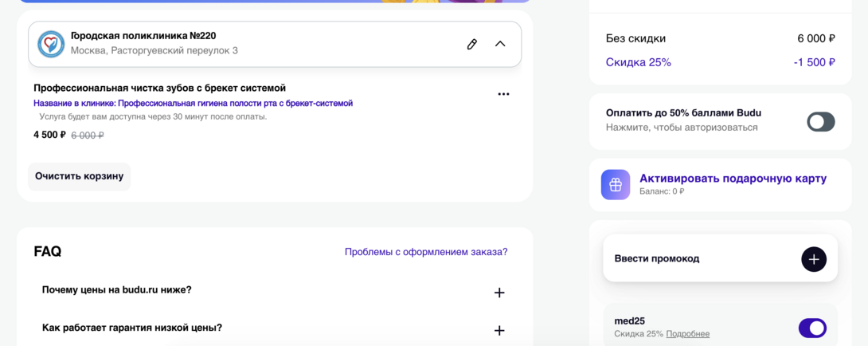
Task: Click the Очистить корзину button
Action: 79,176
